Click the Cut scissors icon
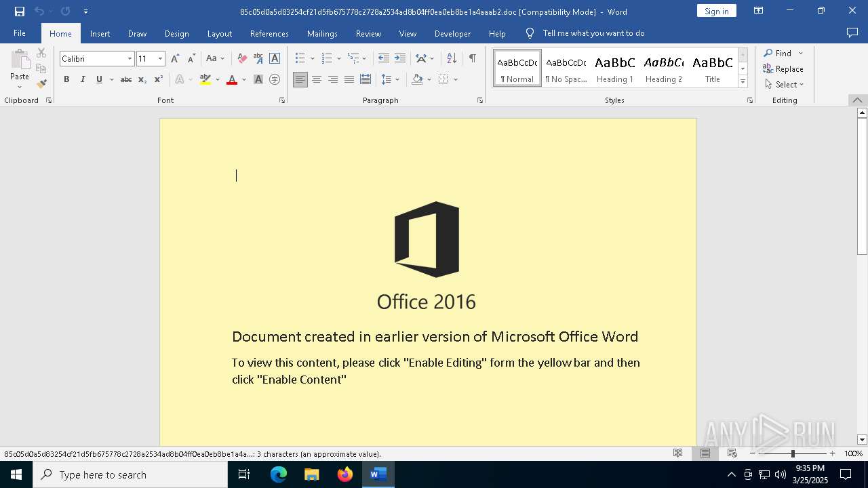The height and width of the screenshot is (488, 868). [41, 53]
